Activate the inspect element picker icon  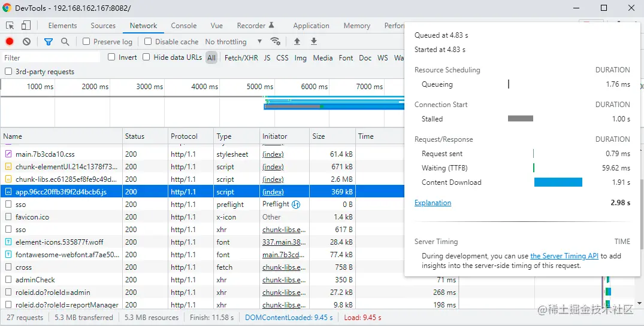[10, 26]
